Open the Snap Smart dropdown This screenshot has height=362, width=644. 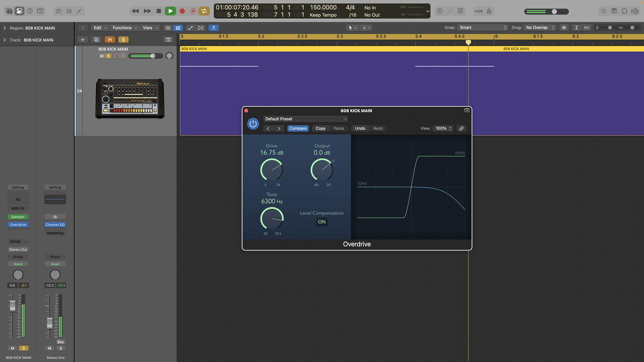483,28
